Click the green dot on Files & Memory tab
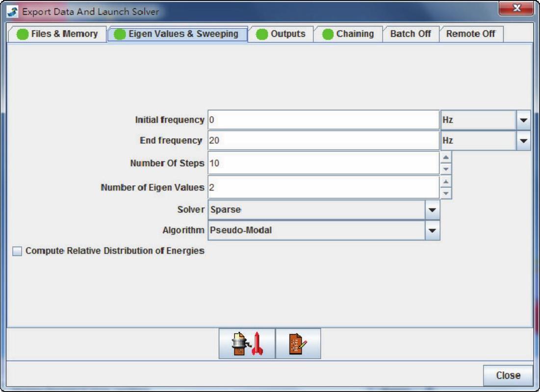Viewport: 540px width, 392px height. click(x=23, y=34)
